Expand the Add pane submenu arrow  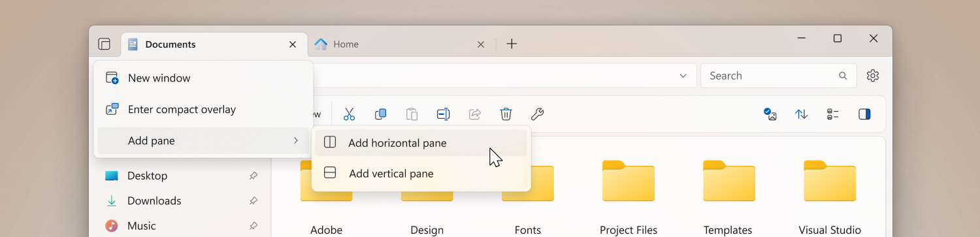(296, 141)
